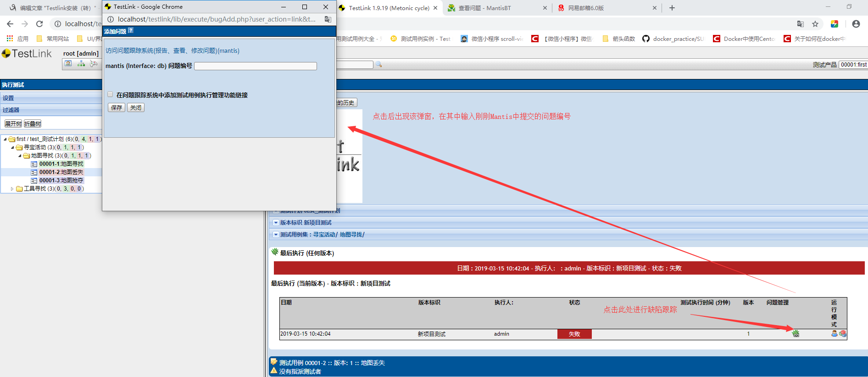Check the add execution link in tracker checkbox
Screen dimensions: 868x377
pos(110,95)
